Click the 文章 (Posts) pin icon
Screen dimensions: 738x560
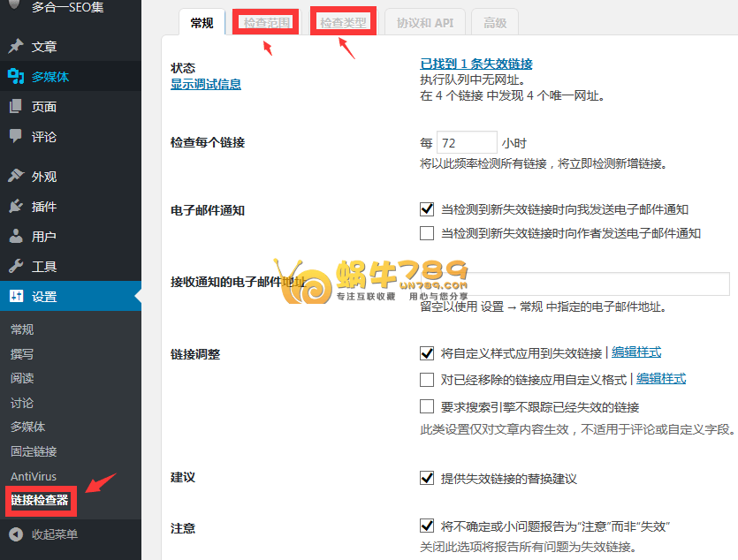tap(16, 47)
